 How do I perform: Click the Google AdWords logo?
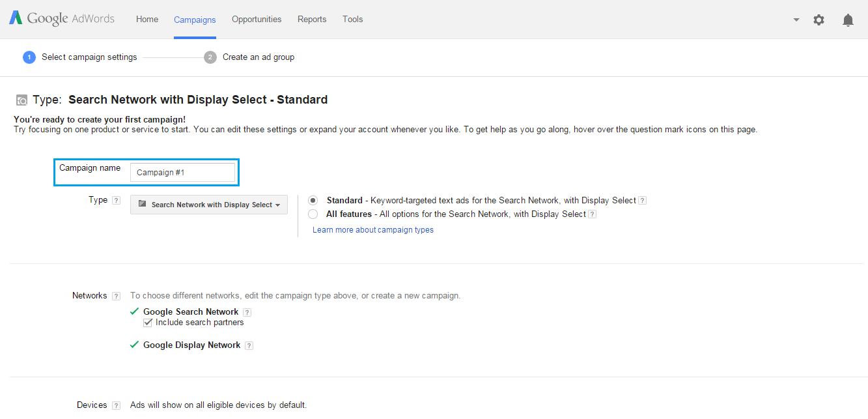pyautogui.click(x=62, y=19)
